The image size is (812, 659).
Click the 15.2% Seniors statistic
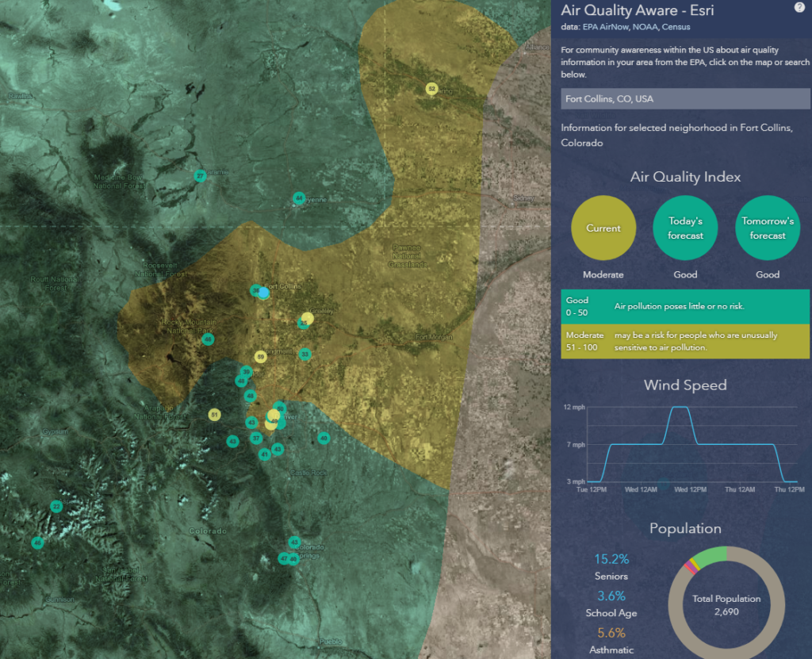click(x=611, y=559)
